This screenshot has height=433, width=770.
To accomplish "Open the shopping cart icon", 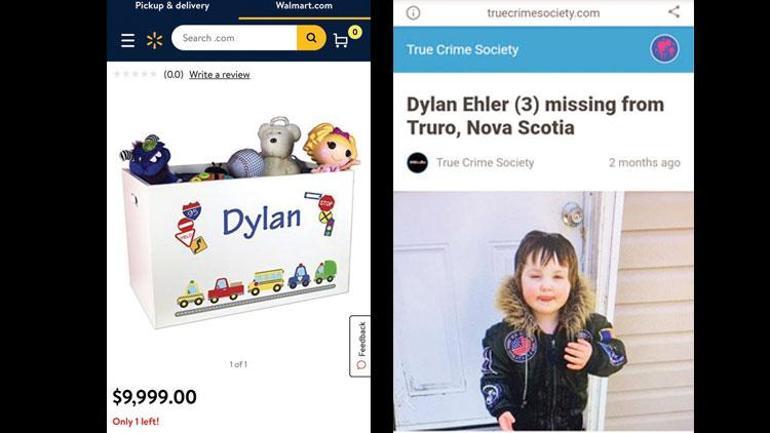I will pyautogui.click(x=340, y=40).
